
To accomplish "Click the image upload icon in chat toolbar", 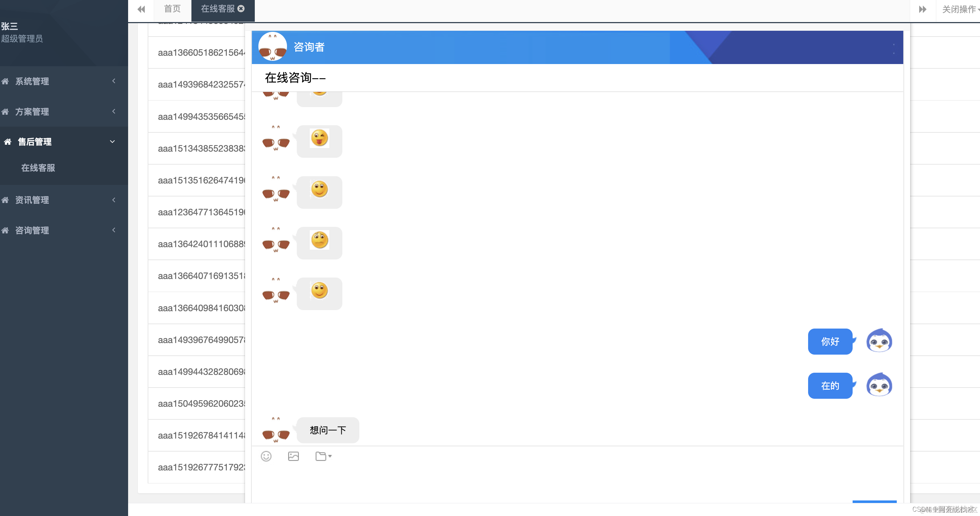I will click(293, 456).
